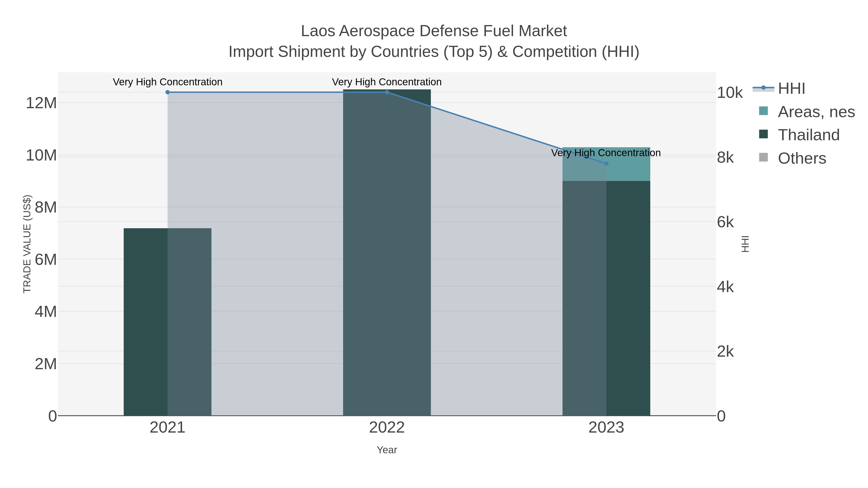868x488 pixels.
Task: Click the Thailand dark green color swatch
Action: coord(763,134)
